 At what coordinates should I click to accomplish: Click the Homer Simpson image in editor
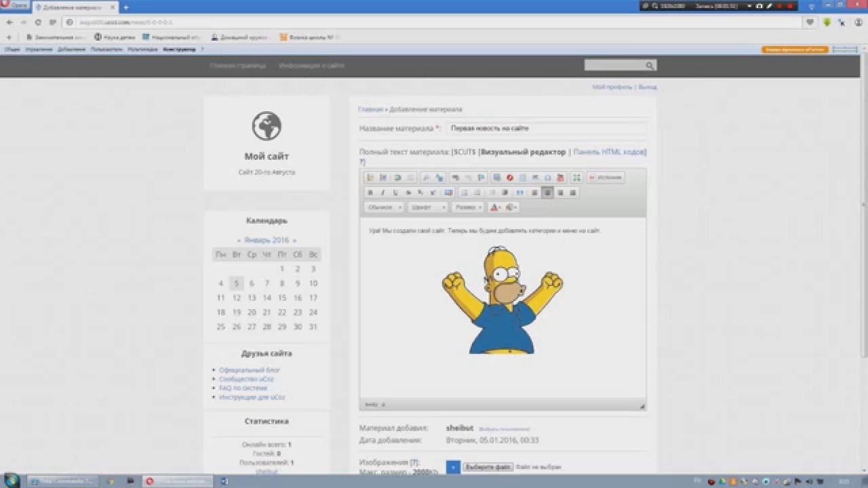coord(502,300)
